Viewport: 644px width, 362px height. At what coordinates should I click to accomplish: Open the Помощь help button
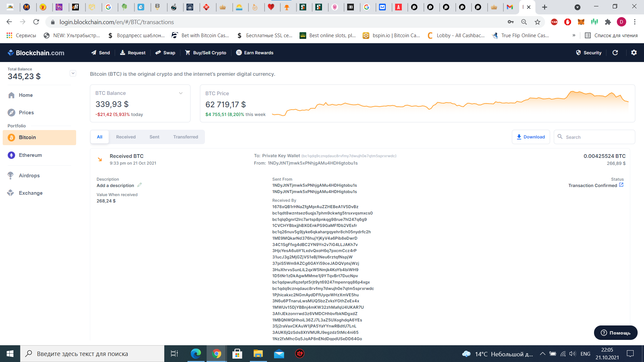(615, 333)
